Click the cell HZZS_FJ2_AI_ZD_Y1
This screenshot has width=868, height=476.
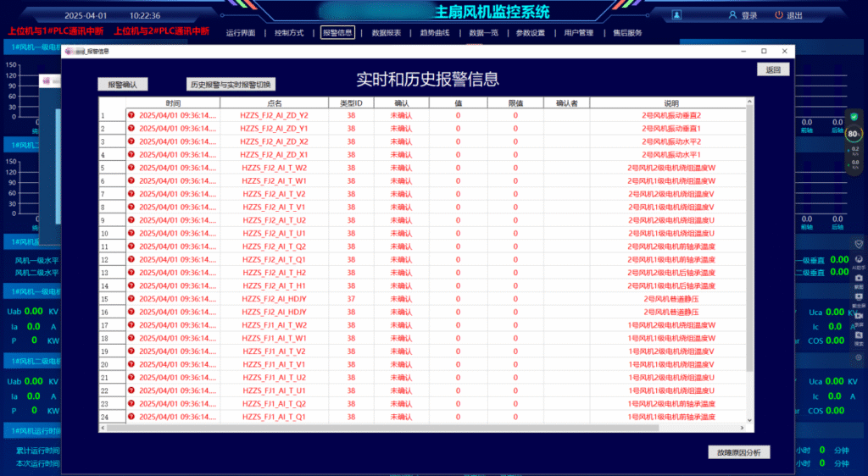point(274,128)
